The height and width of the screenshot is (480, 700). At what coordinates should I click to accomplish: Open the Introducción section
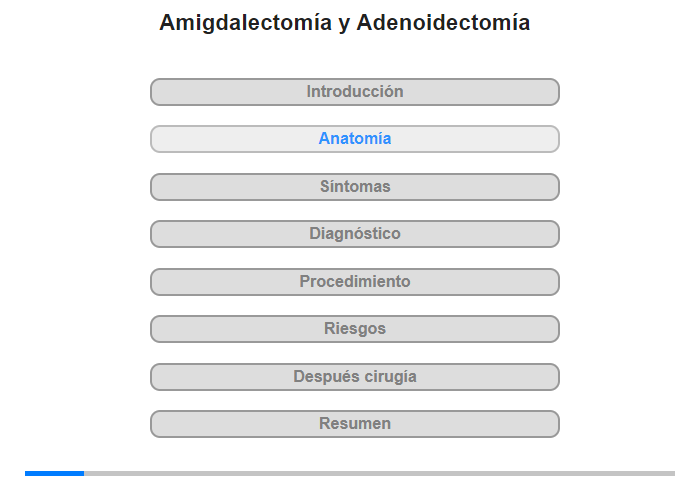click(355, 92)
